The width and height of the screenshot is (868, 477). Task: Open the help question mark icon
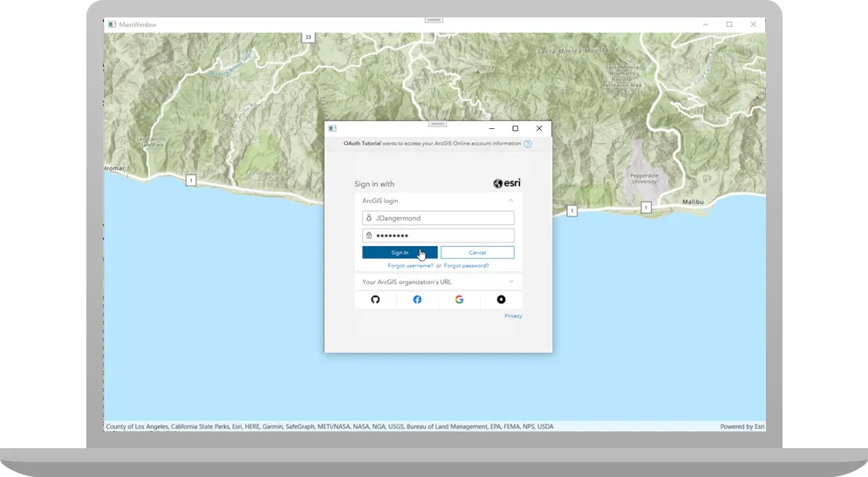click(x=528, y=144)
